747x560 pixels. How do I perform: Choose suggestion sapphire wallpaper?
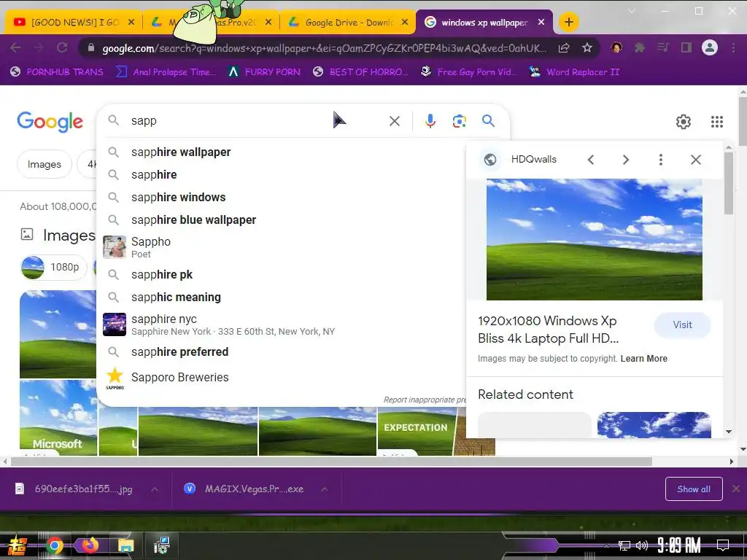point(281,152)
